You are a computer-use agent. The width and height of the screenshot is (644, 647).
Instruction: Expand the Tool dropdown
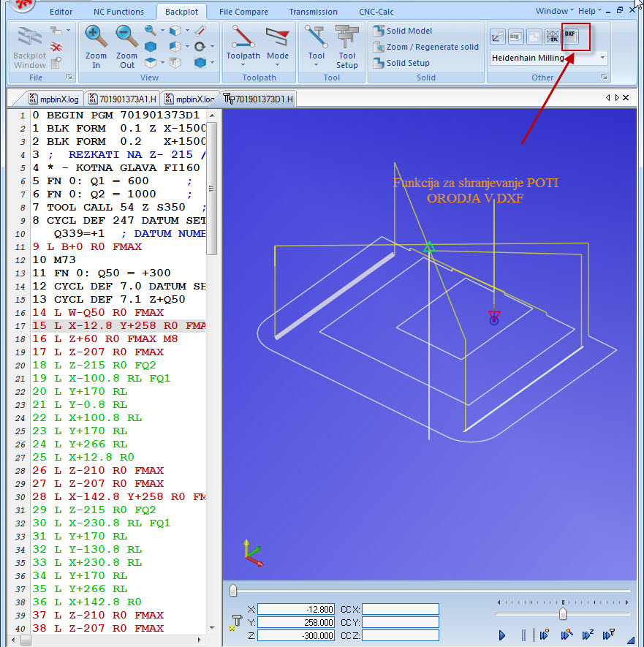[316, 64]
